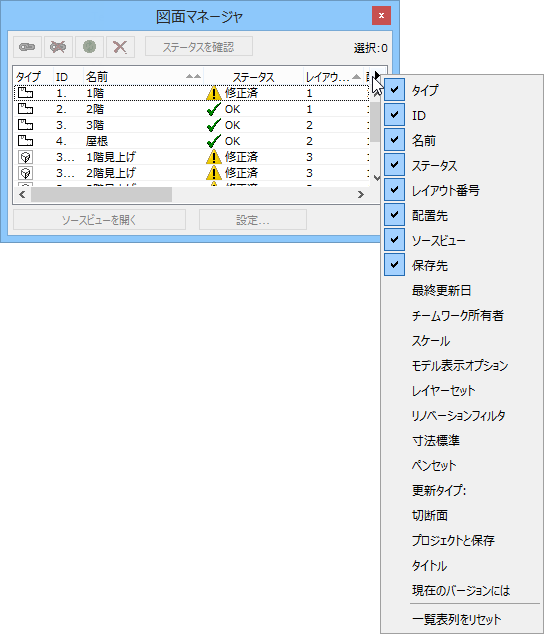Click the 3D view icon for 1階見上げ
Viewport: 544px width, 634px height.
25,157
